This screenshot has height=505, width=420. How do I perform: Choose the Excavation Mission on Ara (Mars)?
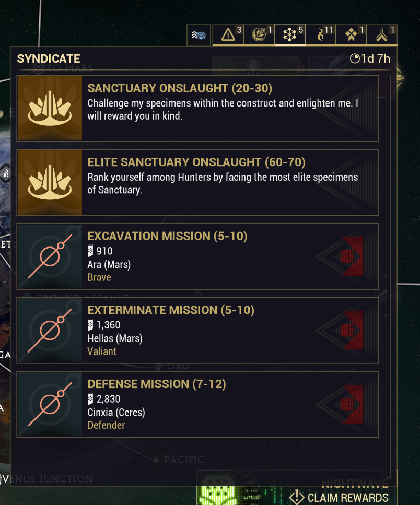click(x=230, y=256)
